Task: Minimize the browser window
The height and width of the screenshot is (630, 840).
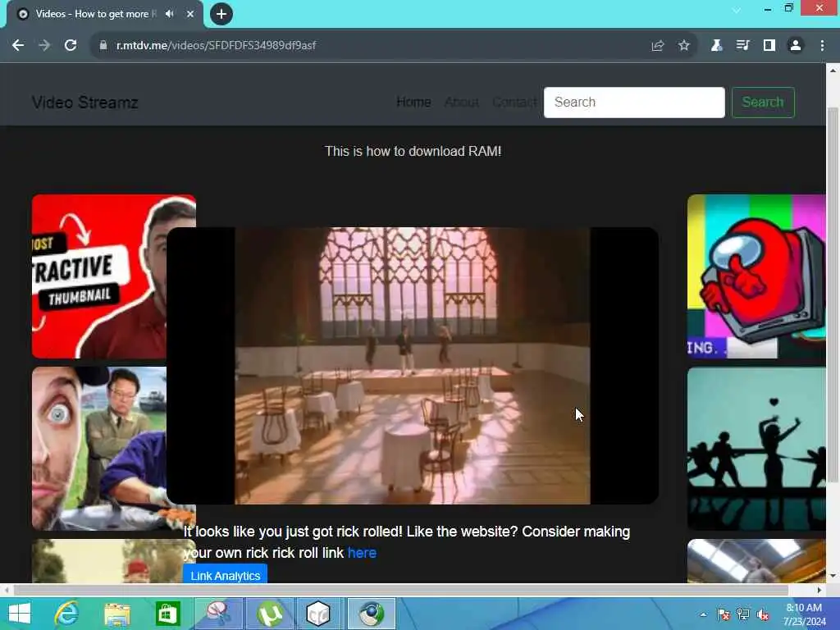Action: pos(768,8)
